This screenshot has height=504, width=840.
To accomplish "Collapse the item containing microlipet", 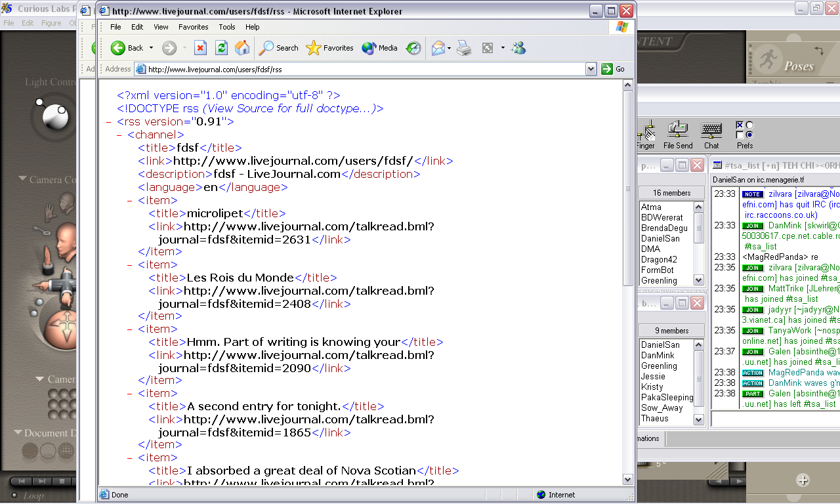I will (x=130, y=201).
